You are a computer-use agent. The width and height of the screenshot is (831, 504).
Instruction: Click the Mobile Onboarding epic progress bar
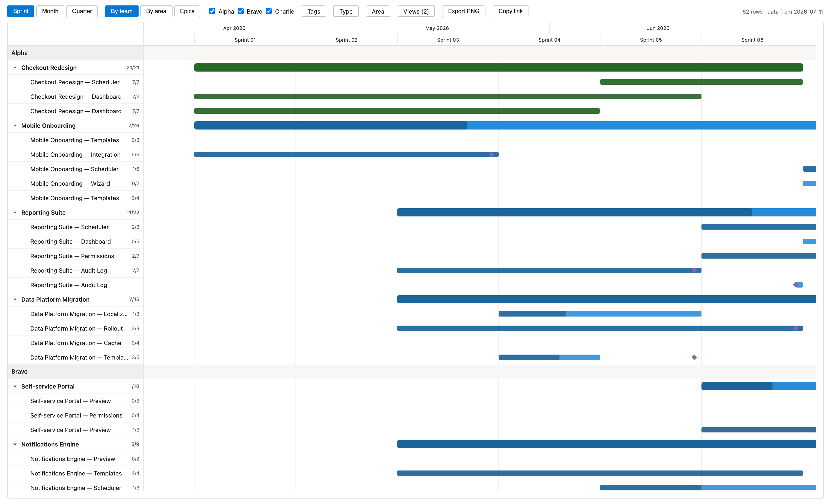click(505, 125)
